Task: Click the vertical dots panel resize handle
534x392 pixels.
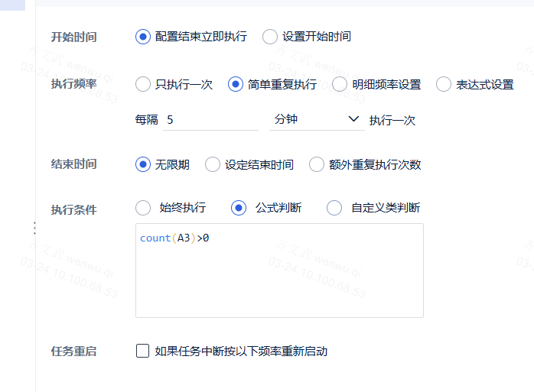Action: [34, 228]
